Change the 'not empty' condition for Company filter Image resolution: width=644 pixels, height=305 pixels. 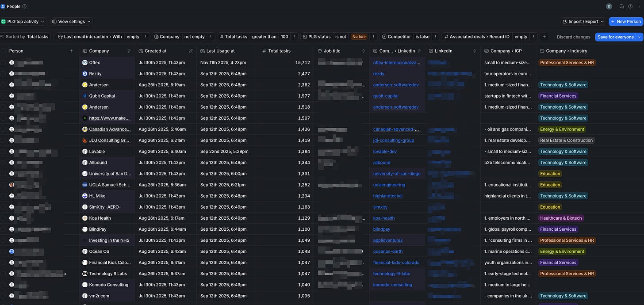tap(195, 37)
